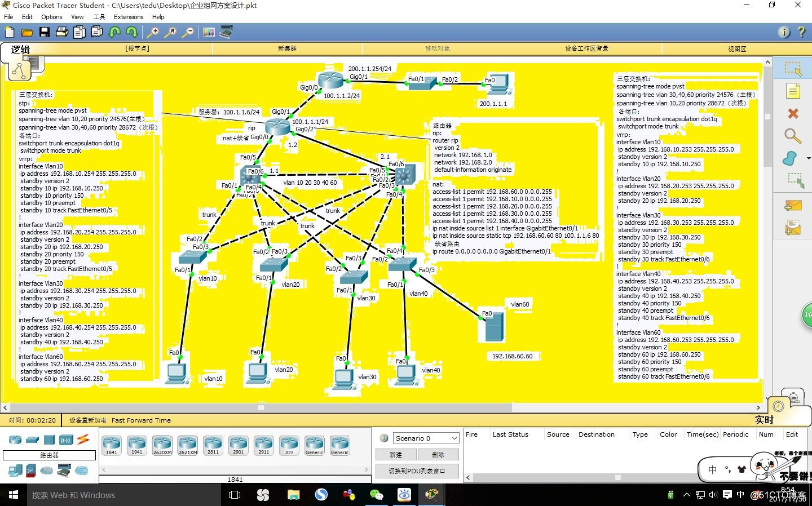Choose the Inspect magnifier tool
This screenshot has width=812, height=506.
793,136
